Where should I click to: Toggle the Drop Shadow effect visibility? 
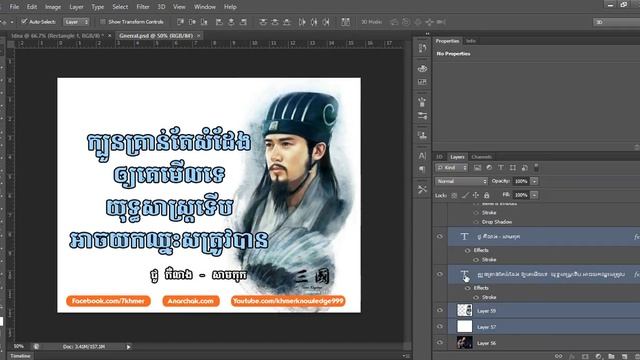pos(476,222)
